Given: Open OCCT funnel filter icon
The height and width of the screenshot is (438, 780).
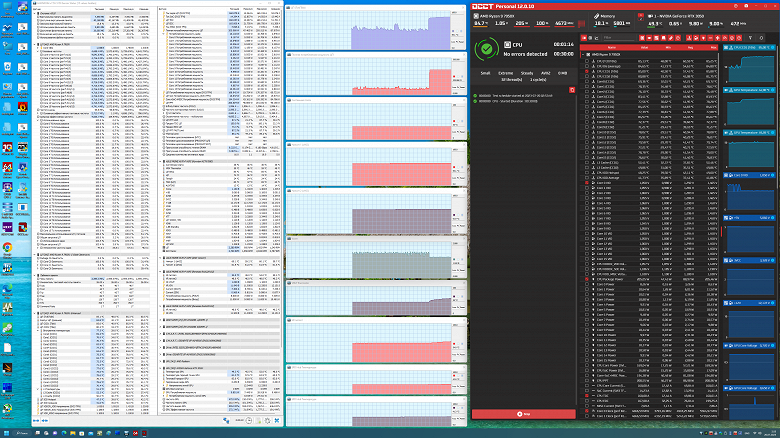Looking at the screenshot, I should coord(751,38).
